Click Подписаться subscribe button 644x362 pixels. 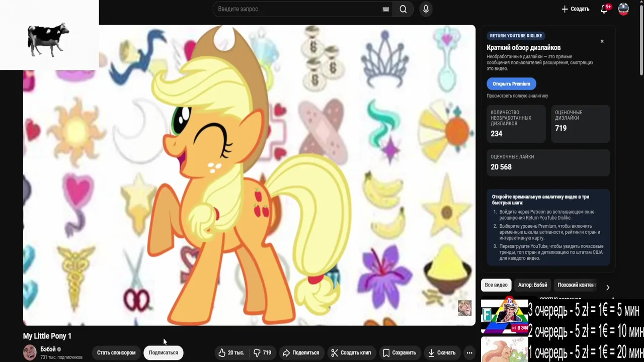coord(164,352)
